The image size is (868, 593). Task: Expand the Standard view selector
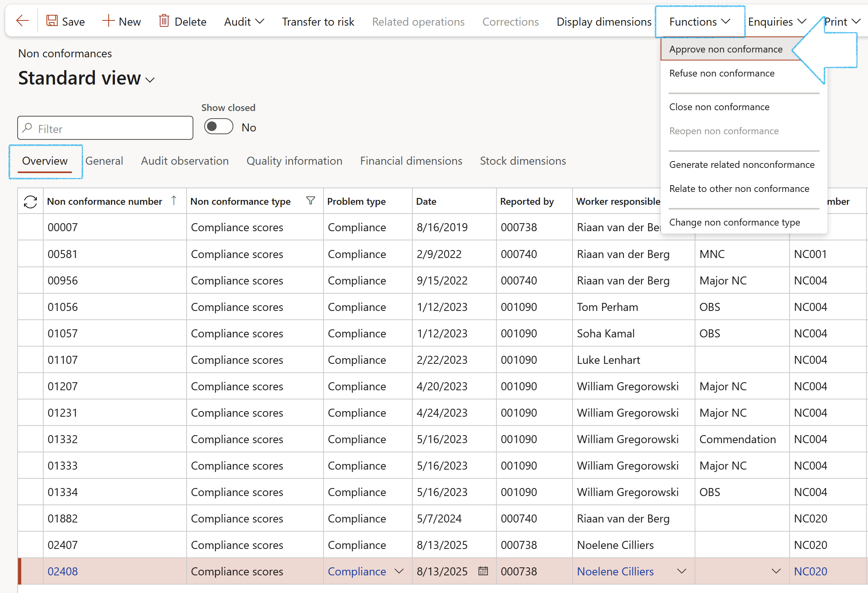pos(150,80)
